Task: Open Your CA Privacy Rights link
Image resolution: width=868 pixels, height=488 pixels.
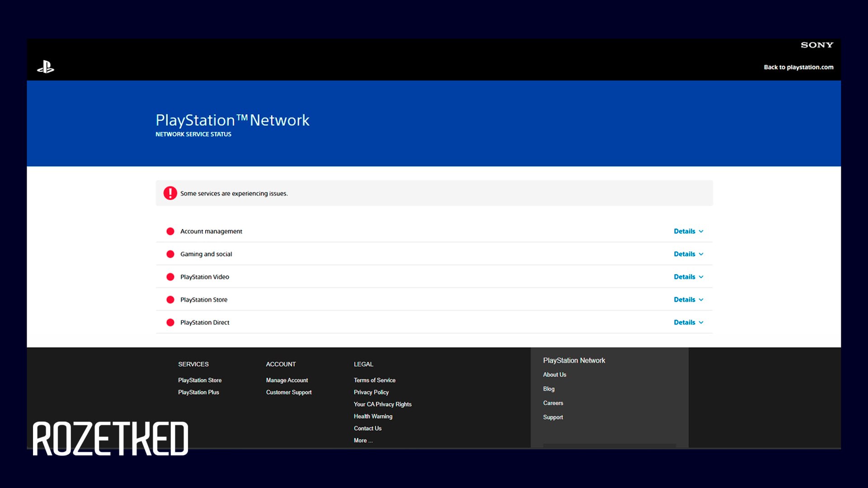Action: [382, 404]
